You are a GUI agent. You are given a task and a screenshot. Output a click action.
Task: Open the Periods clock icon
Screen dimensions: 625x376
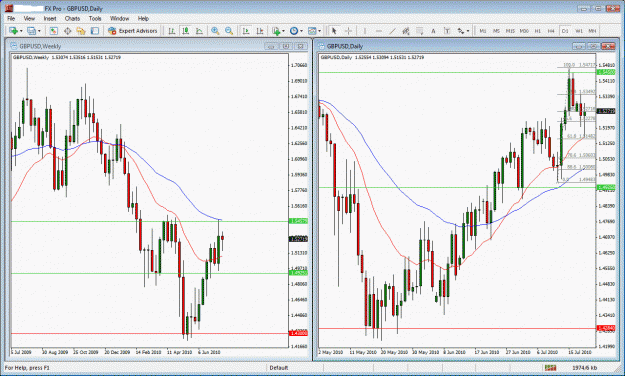294,31
